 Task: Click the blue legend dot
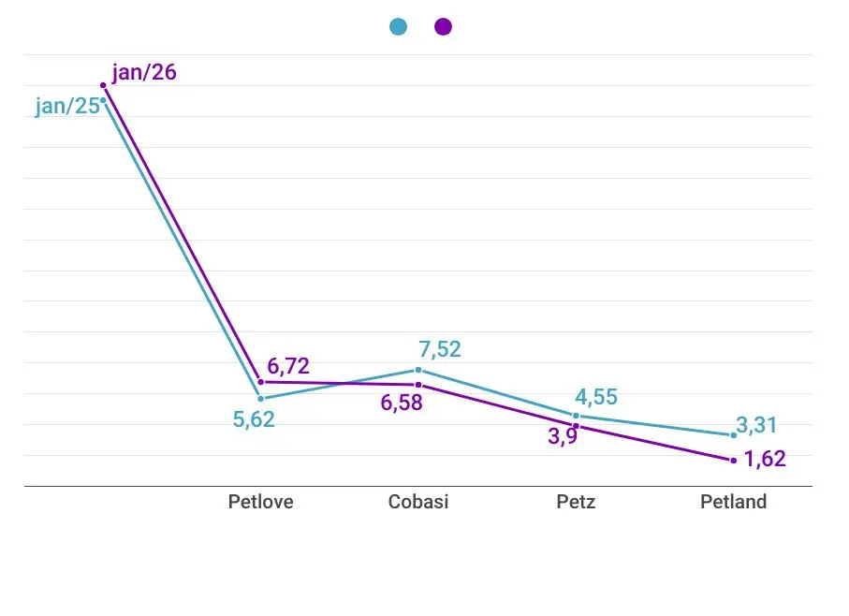click(x=399, y=27)
